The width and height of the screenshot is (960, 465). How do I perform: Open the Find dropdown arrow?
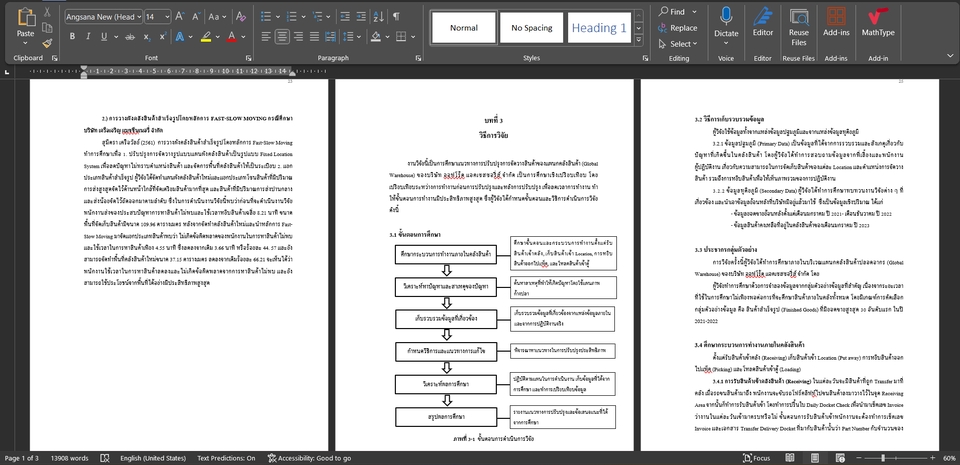point(694,12)
